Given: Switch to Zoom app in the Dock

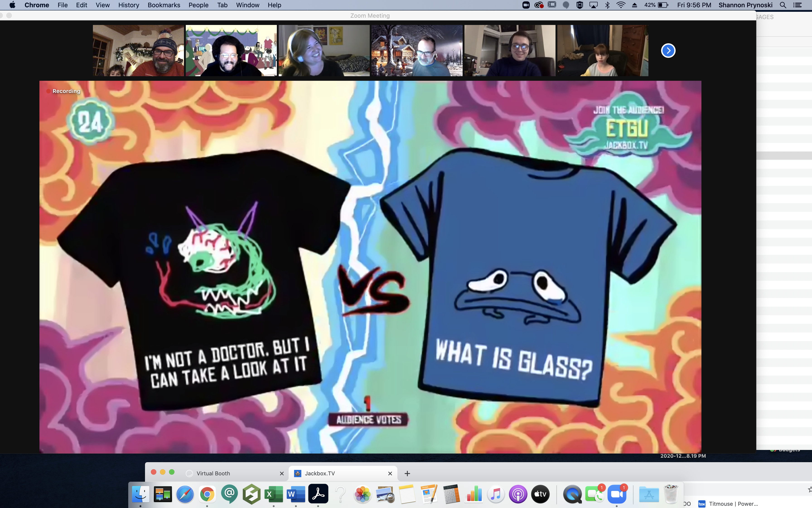Looking at the screenshot, I should pyautogui.click(x=617, y=494).
